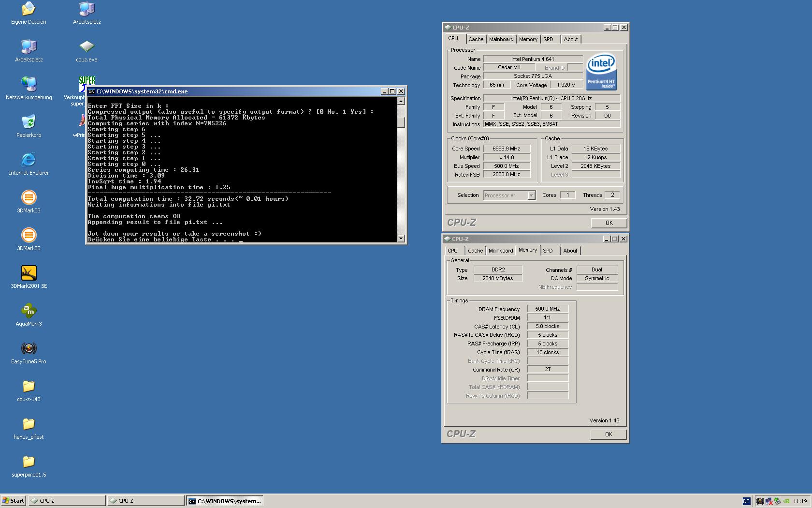Open Memory tab in upper CPU-Z window
Viewport: 812px width, 508px height.
[528, 39]
